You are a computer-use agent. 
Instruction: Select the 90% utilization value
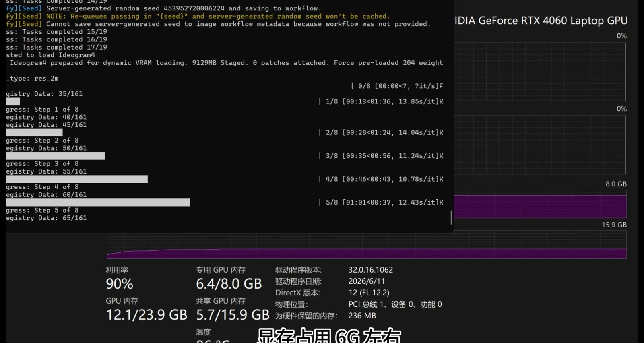[x=120, y=284]
